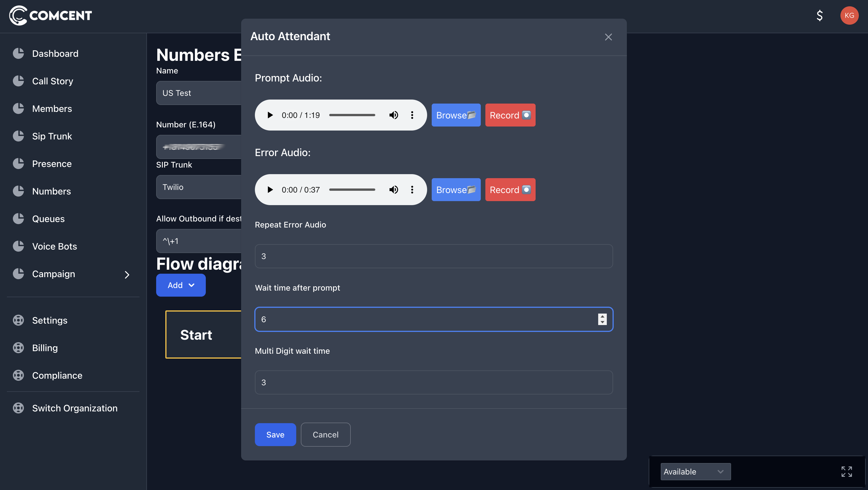Play the Error Audio clip
The width and height of the screenshot is (868, 490).
[270, 190]
